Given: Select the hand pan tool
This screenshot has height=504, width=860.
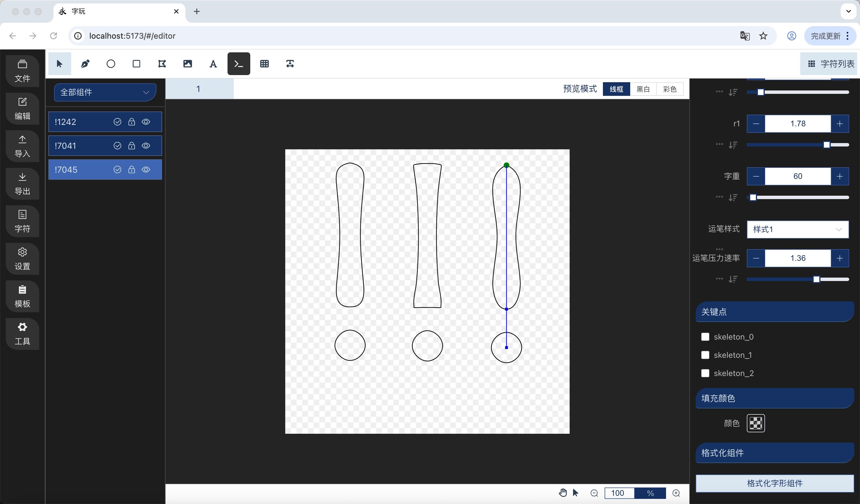Looking at the screenshot, I should [563, 493].
